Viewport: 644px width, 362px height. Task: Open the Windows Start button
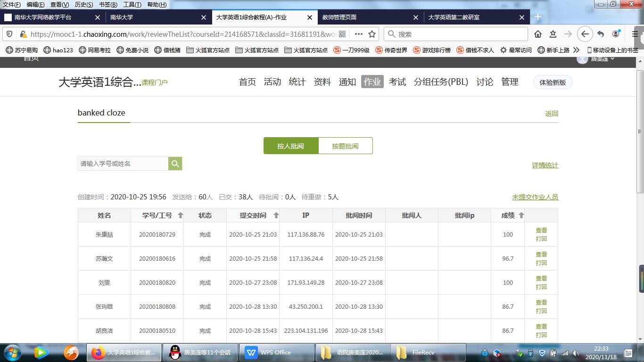[12, 353]
